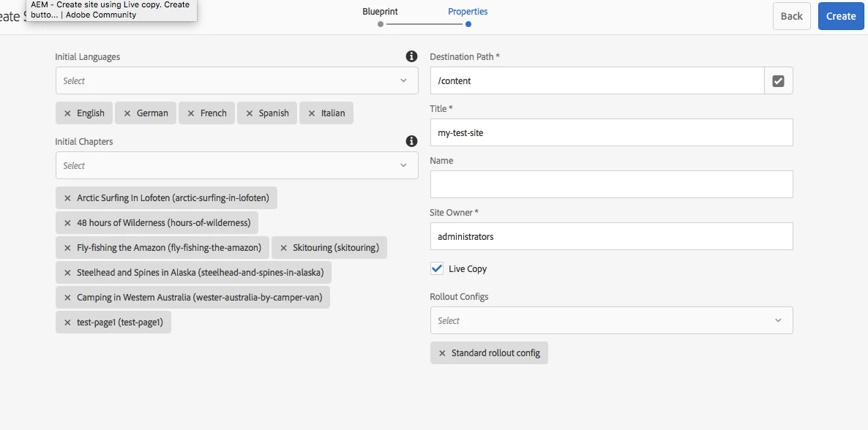Remove the German language tag

coord(127,113)
